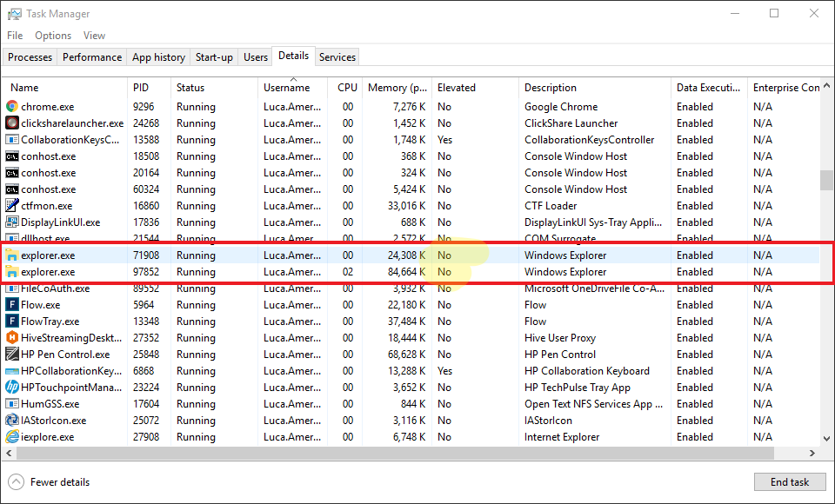Click the vertical scrollbar thumb
The width and height of the screenshot is (835, 504).
[826, 180]
